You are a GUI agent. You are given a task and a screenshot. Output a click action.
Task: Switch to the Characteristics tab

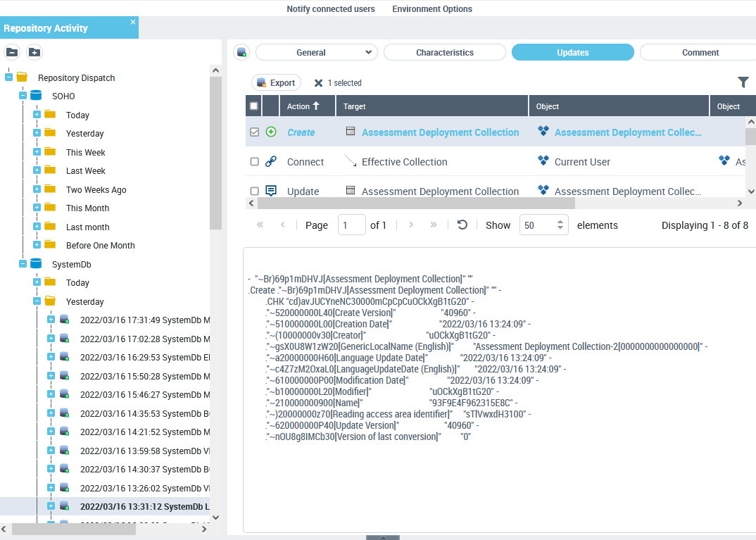pyautogui.click(x=444, y=53)
